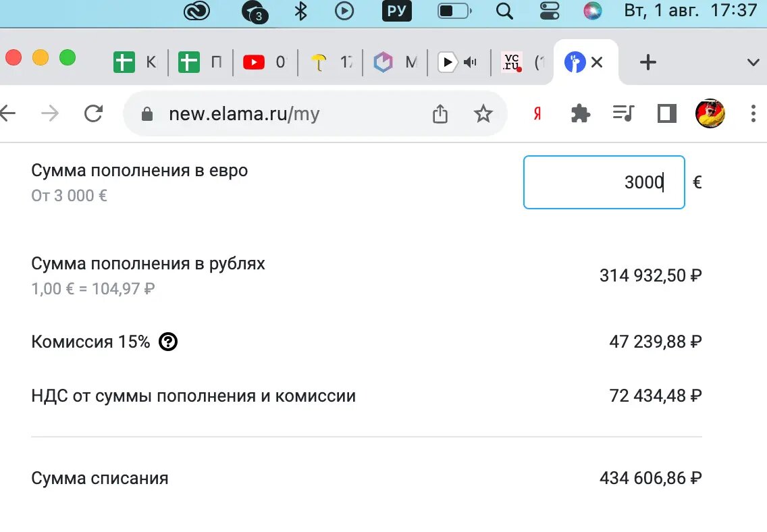Select the Комиссия 15% label
The width and height of the screenshot is (767, 532).
[x=90, y=342]
